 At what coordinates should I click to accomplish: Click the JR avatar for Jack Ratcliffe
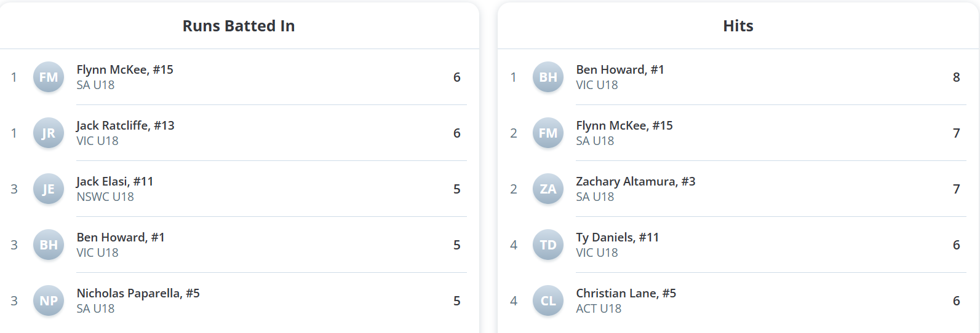[x=49, y=133]
